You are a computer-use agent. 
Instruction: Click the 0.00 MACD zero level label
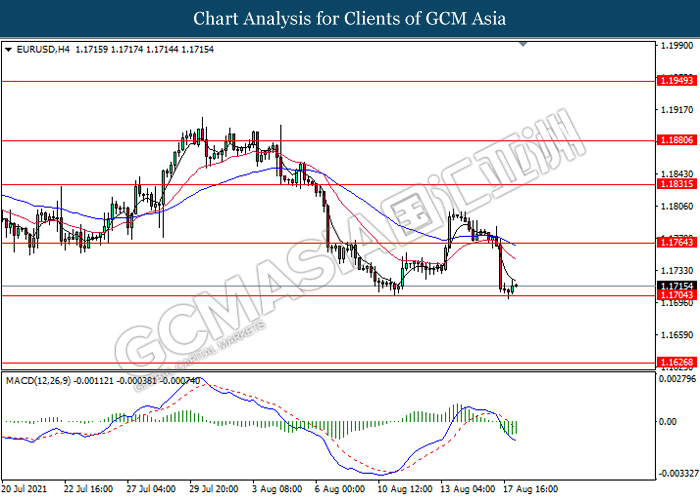667,421
